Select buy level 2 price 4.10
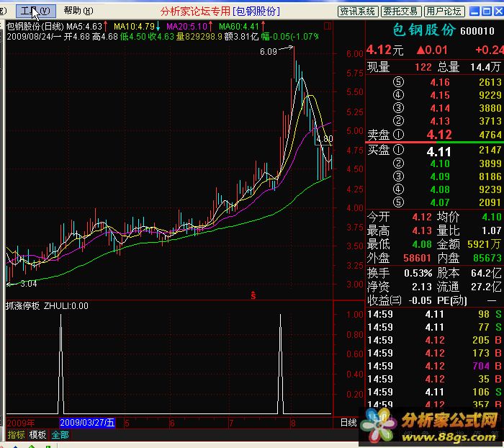Viewport: 504px width, 448px height. click(x=440, y=163)
